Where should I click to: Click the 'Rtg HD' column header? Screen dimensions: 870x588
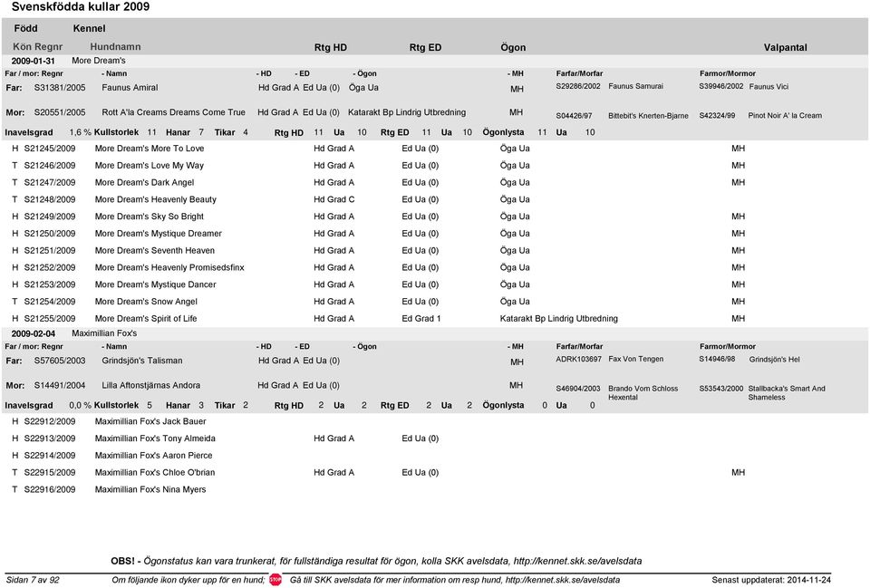[331, 47]
